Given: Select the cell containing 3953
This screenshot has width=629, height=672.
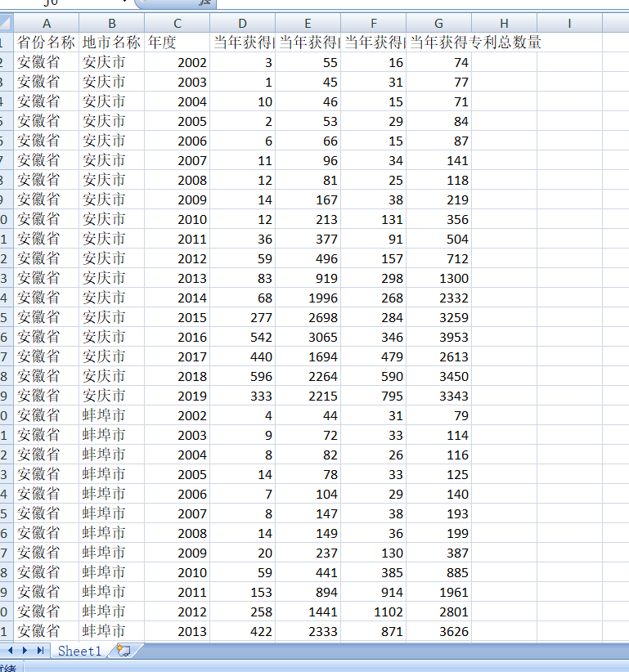Looking at the screenshot, I should 438,338.
